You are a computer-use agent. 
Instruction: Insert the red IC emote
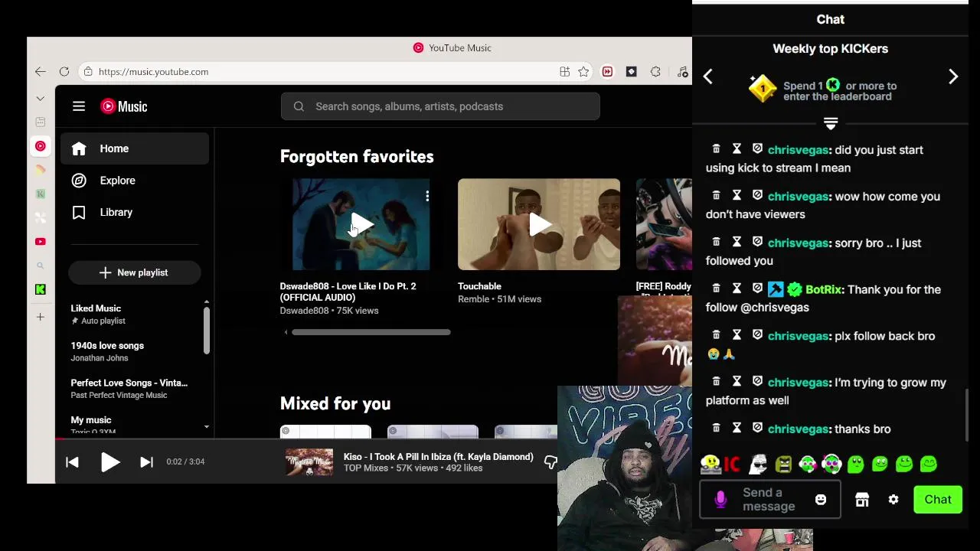733,464
